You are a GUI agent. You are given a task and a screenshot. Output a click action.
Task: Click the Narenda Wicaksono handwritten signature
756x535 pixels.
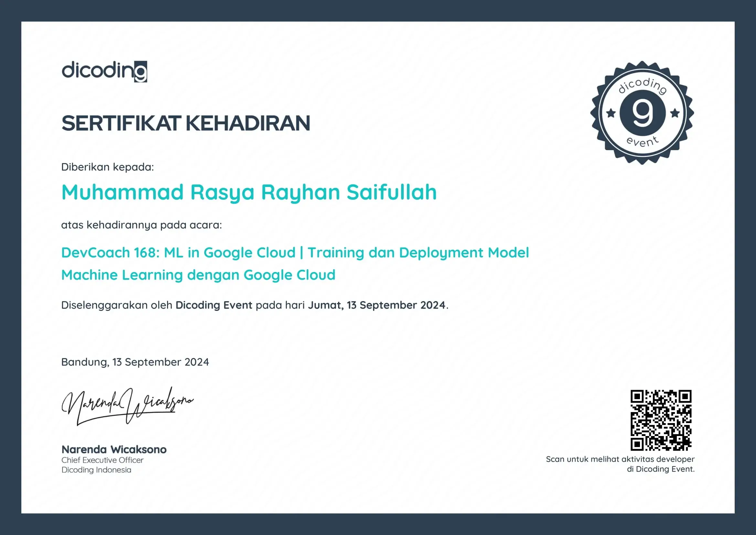[x=127, y=406]
